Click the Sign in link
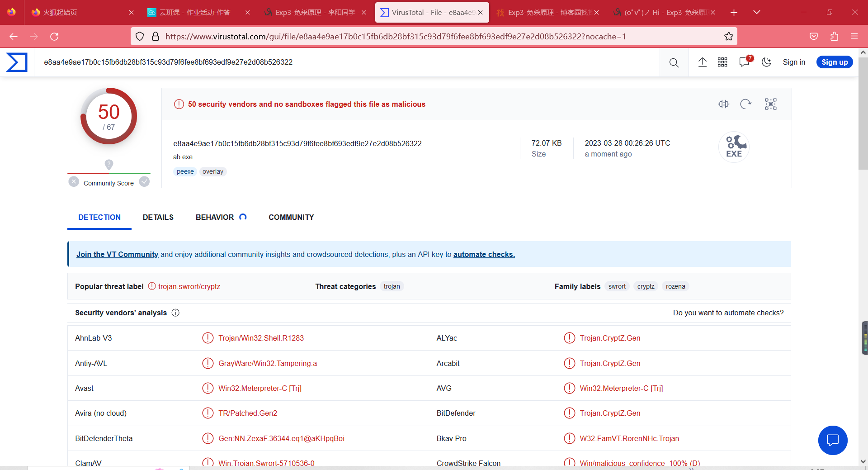 [x=794, y=62]
